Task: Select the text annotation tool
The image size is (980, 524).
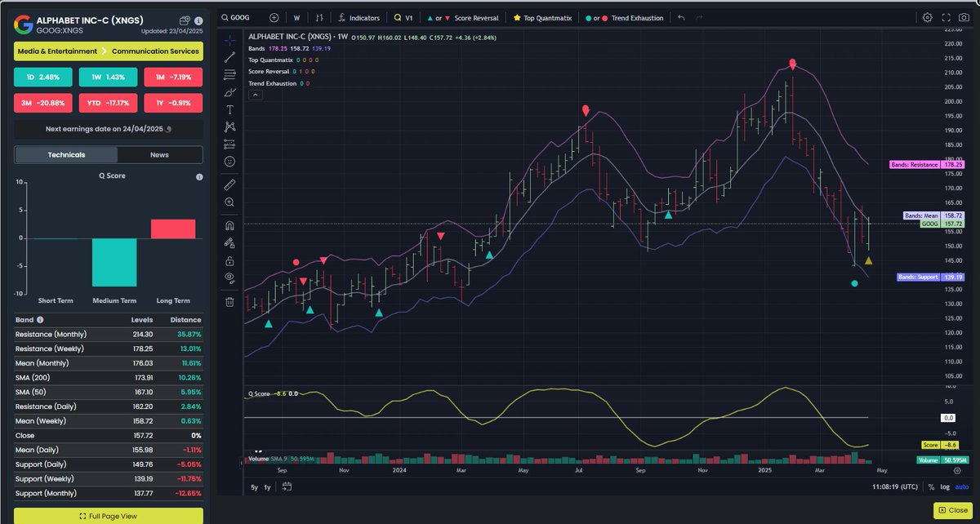Action: pyautogui.click(x=229, y=109)
